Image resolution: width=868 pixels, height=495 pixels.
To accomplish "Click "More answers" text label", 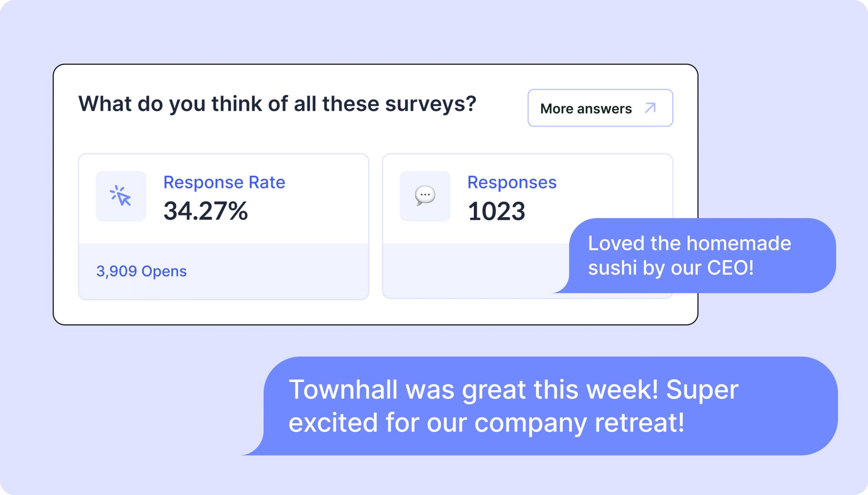I will (x=586, y=108).
